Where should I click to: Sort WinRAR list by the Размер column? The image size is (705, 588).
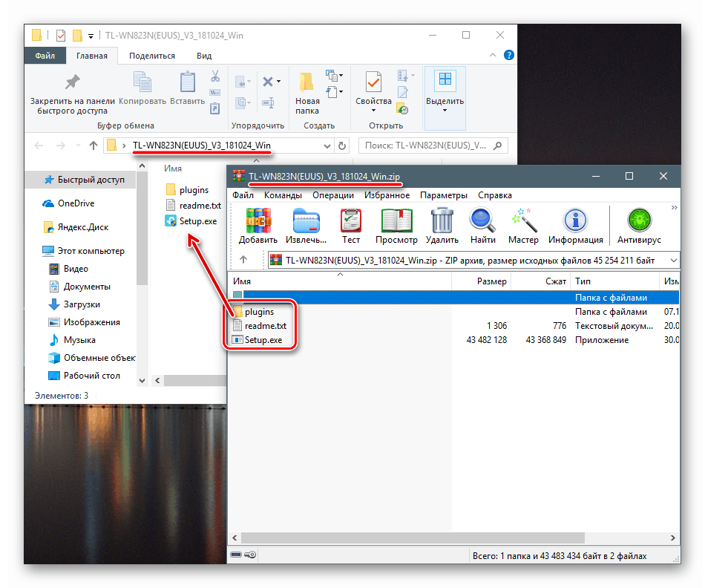tap(491, 281)
